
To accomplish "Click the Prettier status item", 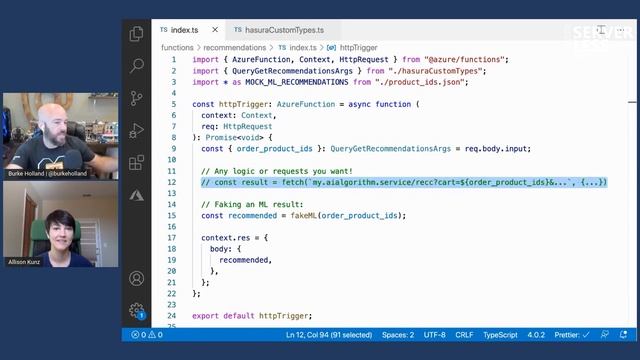I will (x=571, y=335).
